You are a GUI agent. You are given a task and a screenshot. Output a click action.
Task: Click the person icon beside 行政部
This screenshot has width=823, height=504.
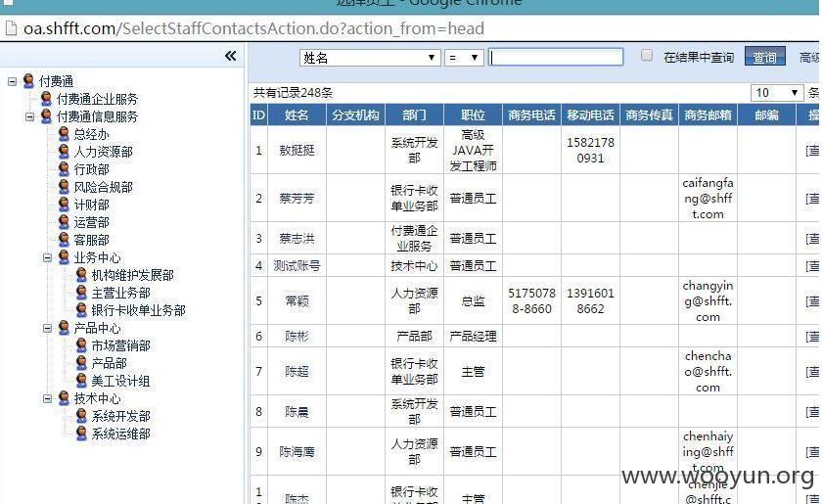pyautogui.click(x=64, y=169)
